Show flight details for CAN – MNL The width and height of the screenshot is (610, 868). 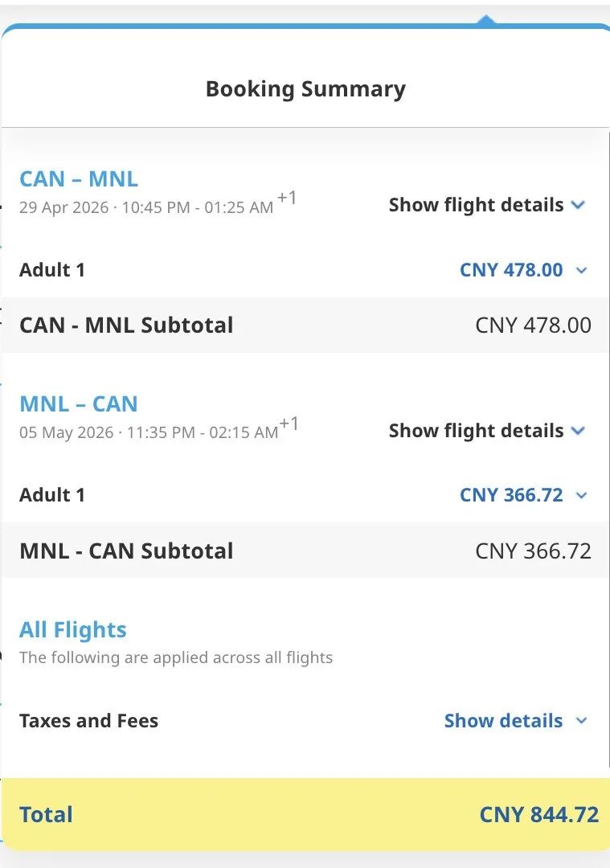[x=476, y=205]
